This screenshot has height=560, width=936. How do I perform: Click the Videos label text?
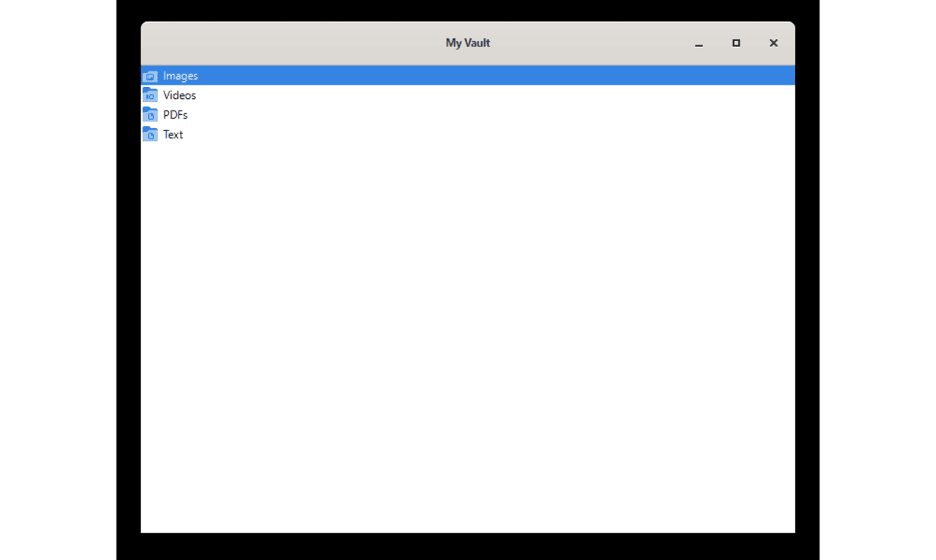pos(179,95)
